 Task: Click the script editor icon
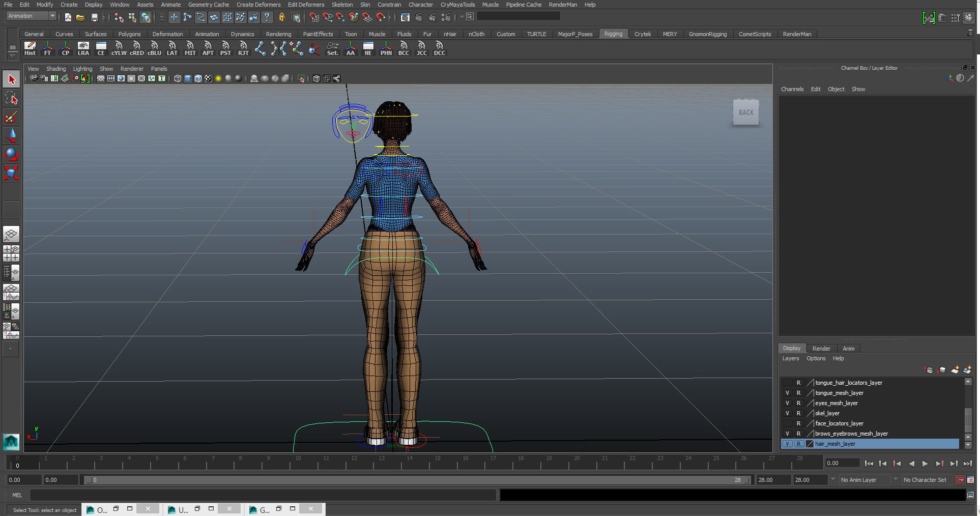[x=970, y=495]
